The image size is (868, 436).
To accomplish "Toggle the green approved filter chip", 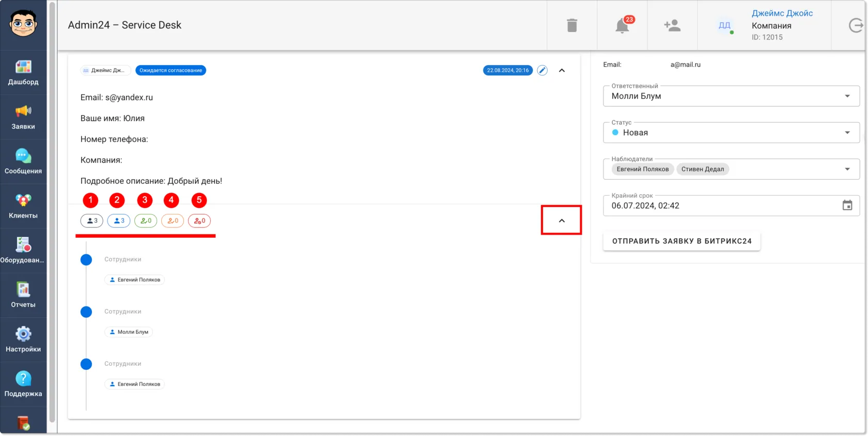I will coord(146,221).
